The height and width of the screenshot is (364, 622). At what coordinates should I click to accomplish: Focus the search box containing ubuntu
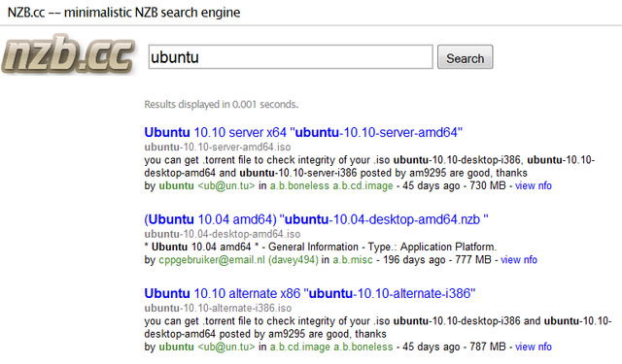coord(291,57)
